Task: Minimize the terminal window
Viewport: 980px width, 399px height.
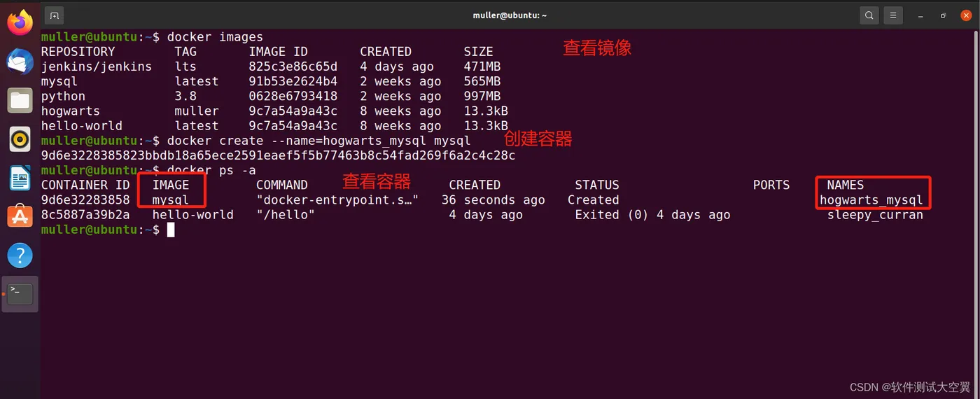Action: coord(921,15)
